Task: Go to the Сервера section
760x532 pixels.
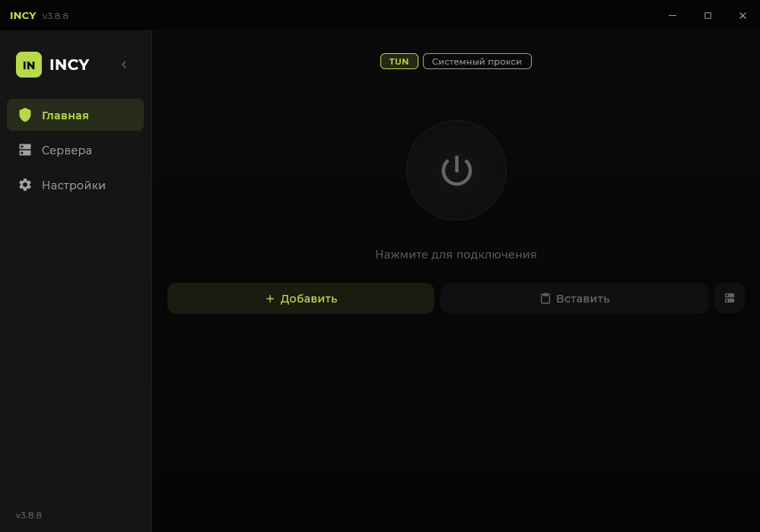Action: click(75, 150)
